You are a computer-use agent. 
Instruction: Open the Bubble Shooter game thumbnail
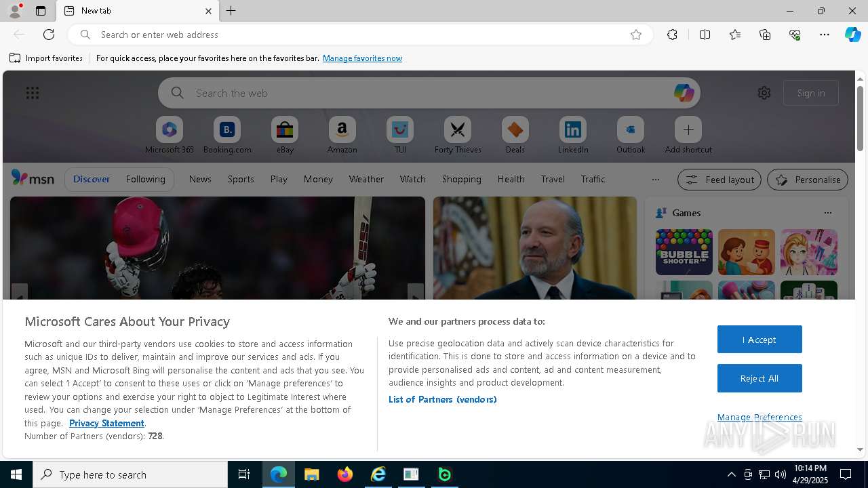point(684,252)
